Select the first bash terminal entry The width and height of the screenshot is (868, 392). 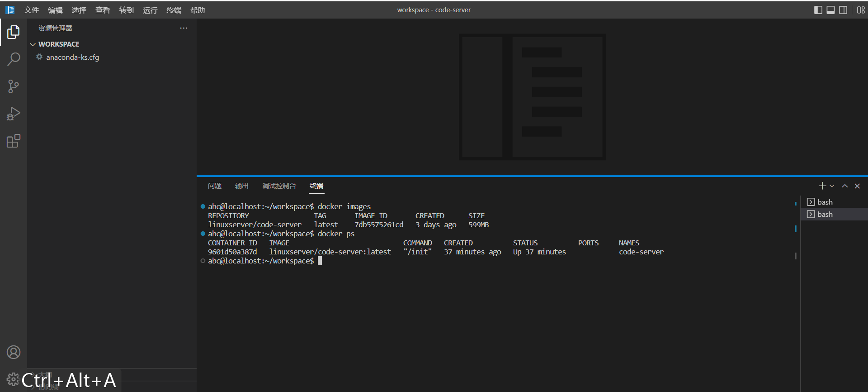click(825, 202)
